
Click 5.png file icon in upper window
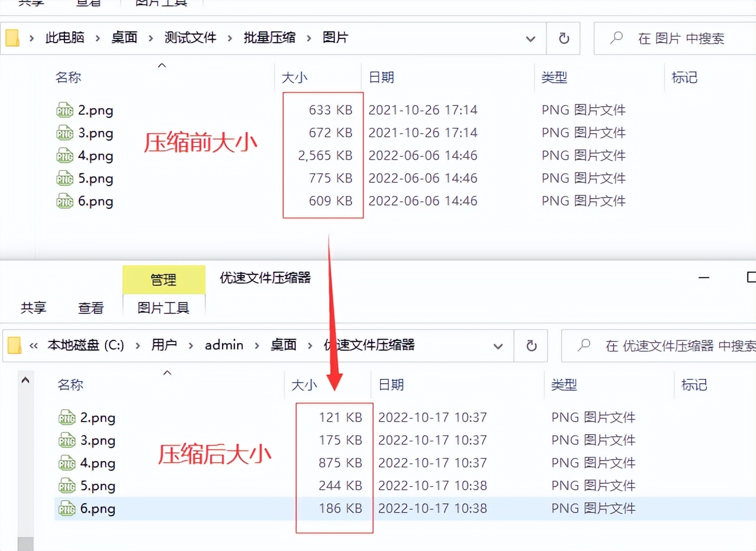(x=65, y=179)
